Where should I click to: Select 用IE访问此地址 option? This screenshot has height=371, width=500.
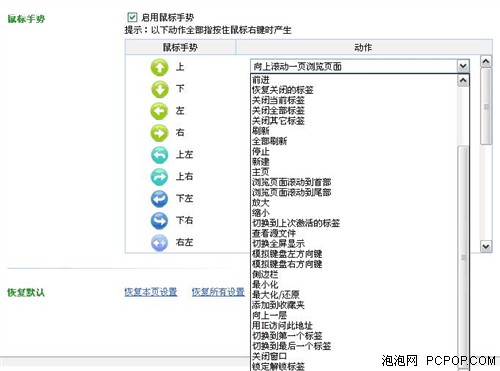coord(282,326)
